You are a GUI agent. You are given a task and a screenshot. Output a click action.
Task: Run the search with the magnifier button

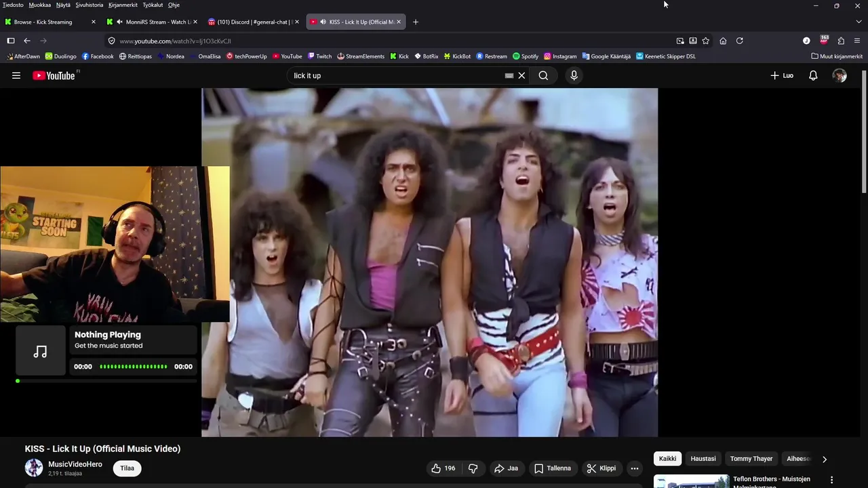tap(543, 75)
